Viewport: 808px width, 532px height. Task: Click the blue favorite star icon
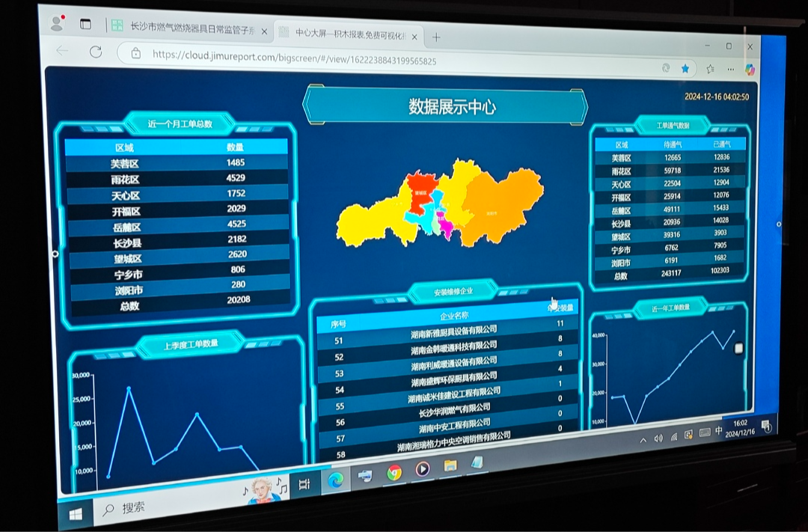(685, 69)
